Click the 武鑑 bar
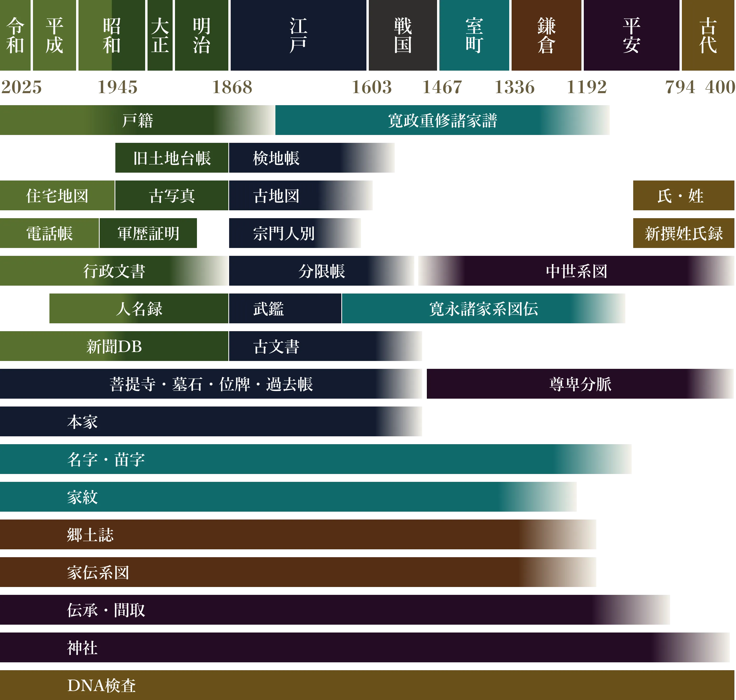The height and width of the screenshot is (700, 736). click(285, 309)
